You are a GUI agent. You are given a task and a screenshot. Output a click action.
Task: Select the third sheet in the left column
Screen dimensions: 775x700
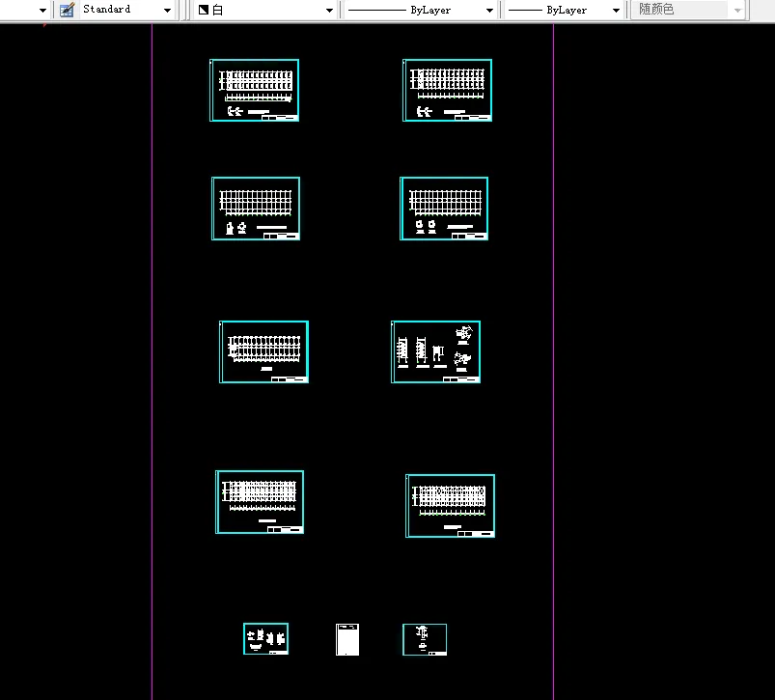click(263, 351)
